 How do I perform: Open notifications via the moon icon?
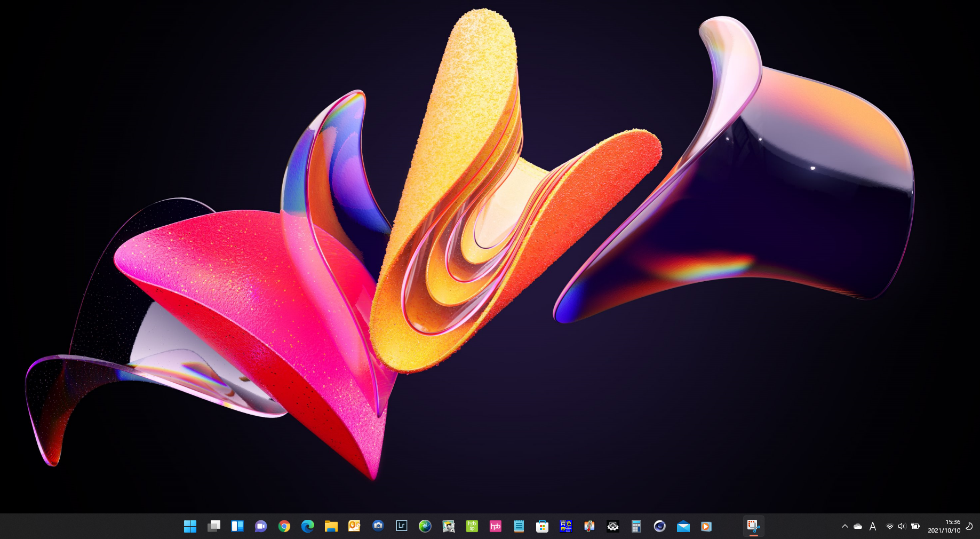click(x=969, y=526)
